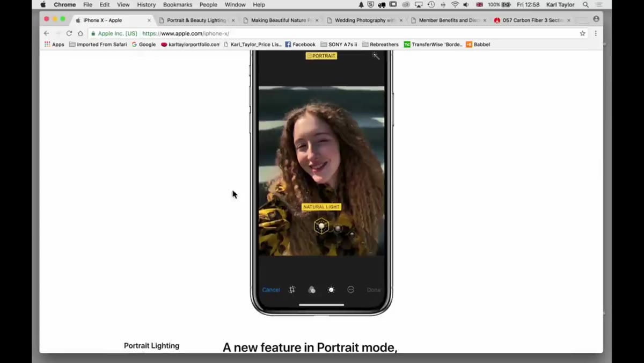Open the History menu
This screenshot has width=644, height=363.
[146, 5]
